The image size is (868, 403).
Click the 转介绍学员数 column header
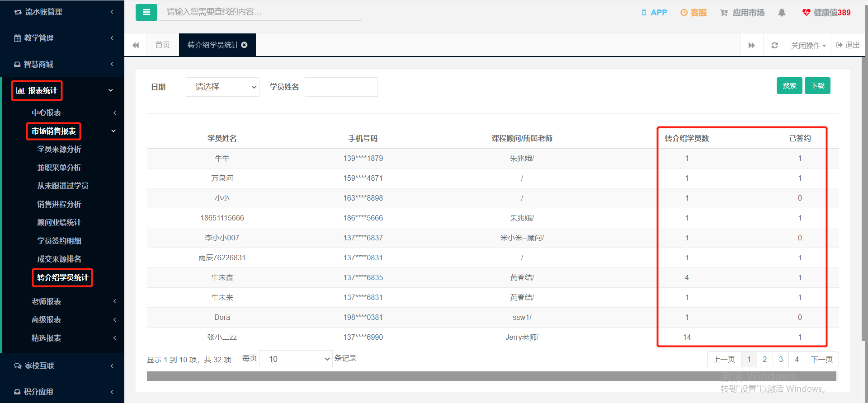[x=687, y=138]
